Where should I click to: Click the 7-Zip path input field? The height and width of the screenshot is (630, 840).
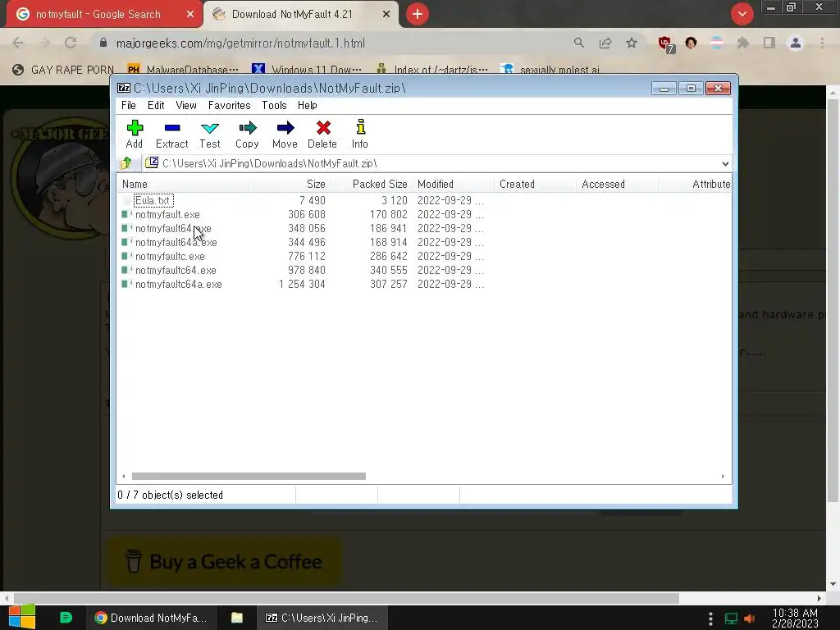pos(437,163)
